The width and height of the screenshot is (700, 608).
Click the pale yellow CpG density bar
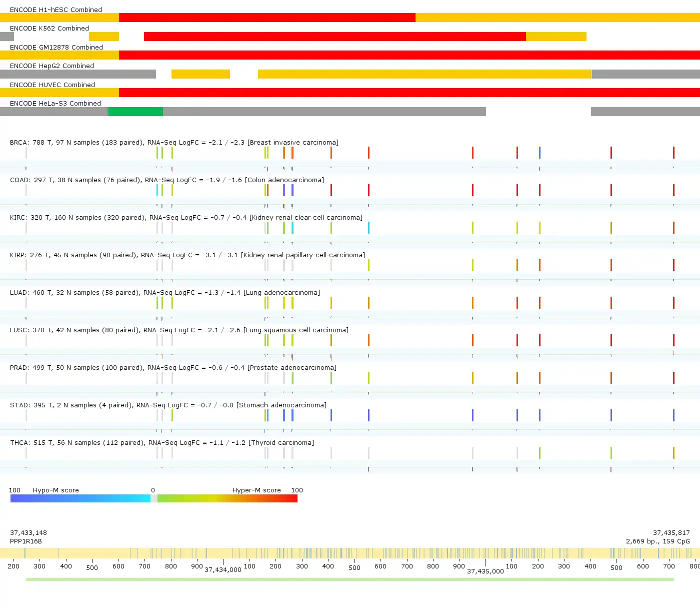click(350, 553)
